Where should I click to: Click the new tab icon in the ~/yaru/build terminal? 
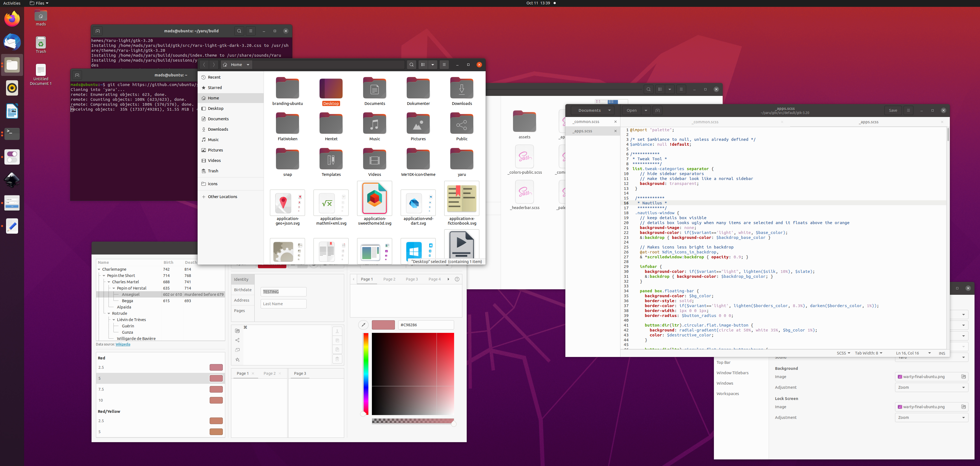click(97, 31)
